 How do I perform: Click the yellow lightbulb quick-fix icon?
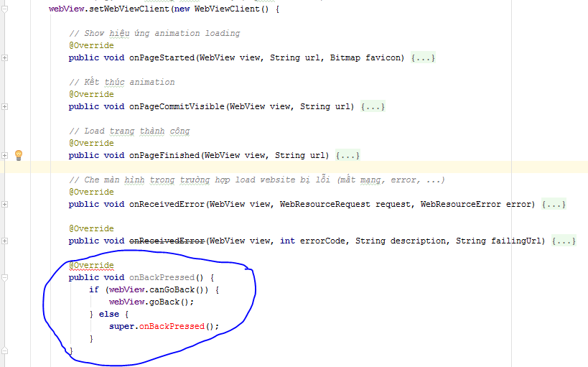pos(19,155)
